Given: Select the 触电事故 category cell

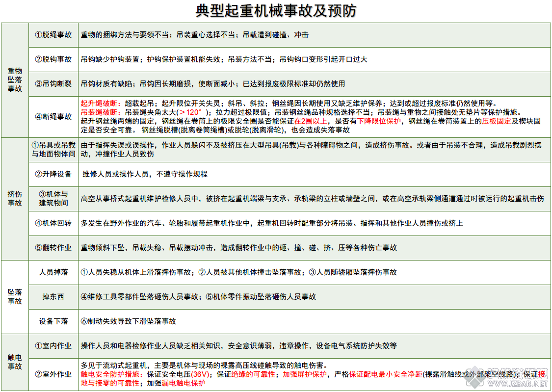Looking at the screenshot, I should click(x=15, y=362).
